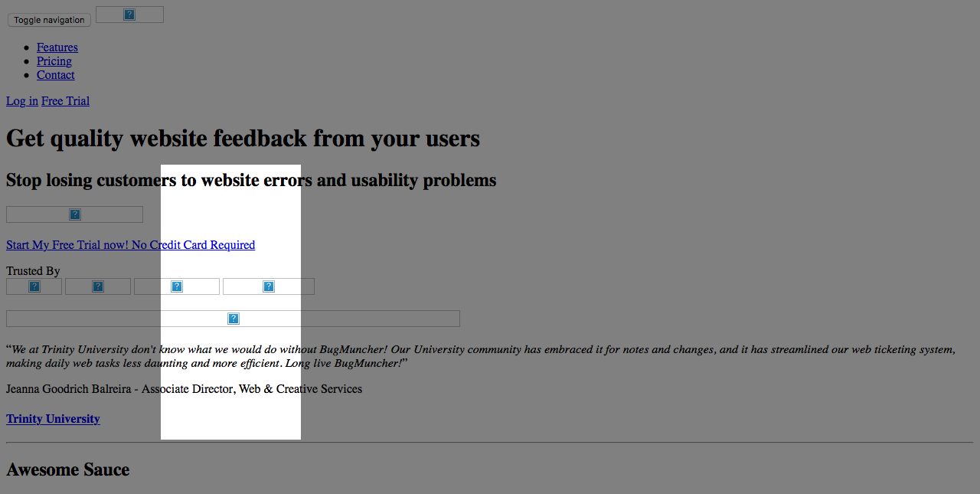The height and width of the screenshot is (494, 980).
Task: Click the Jeanna Goodrich Balreira attribution line
Action: 184,389
